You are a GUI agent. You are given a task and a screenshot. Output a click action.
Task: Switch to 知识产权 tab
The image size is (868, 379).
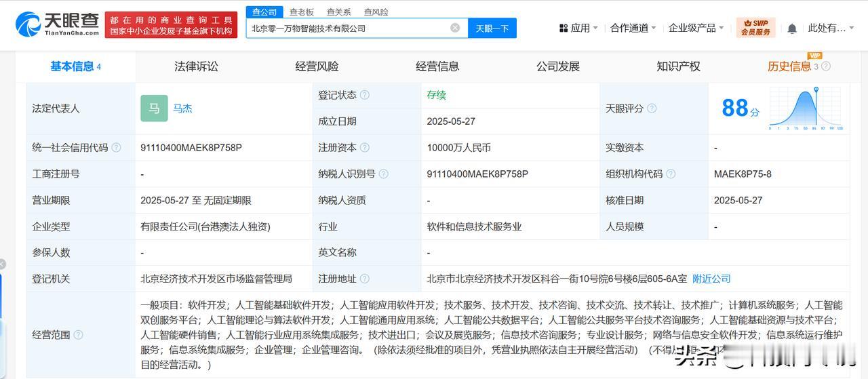point(678,66)
